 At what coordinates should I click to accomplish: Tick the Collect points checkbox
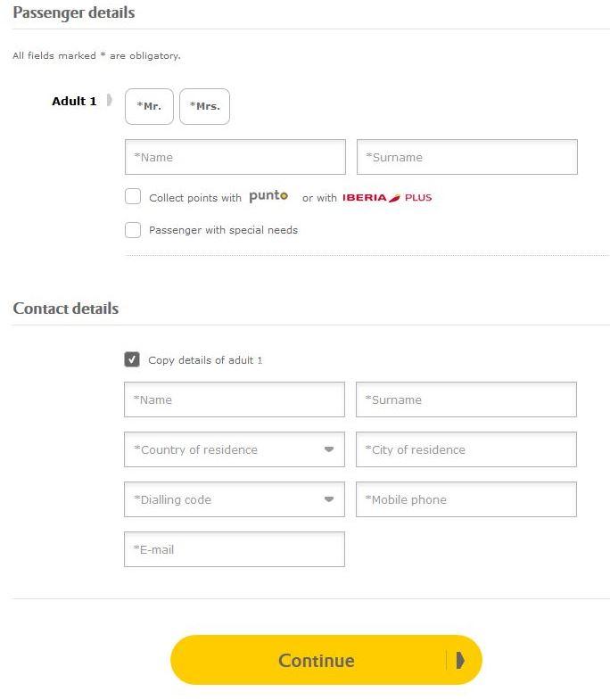click(x=133, y=196)
